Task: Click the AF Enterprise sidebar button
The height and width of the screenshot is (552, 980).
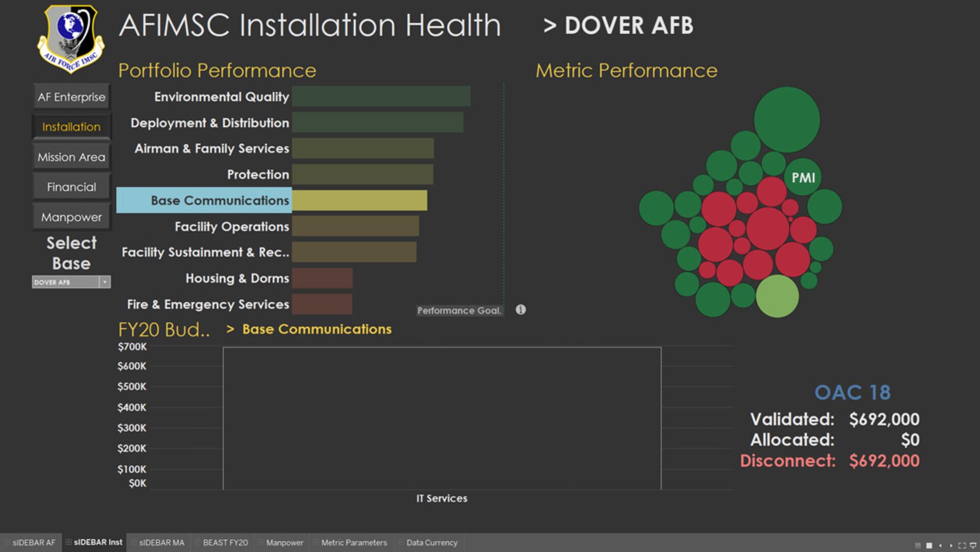Action: click(x=71, y=96)
